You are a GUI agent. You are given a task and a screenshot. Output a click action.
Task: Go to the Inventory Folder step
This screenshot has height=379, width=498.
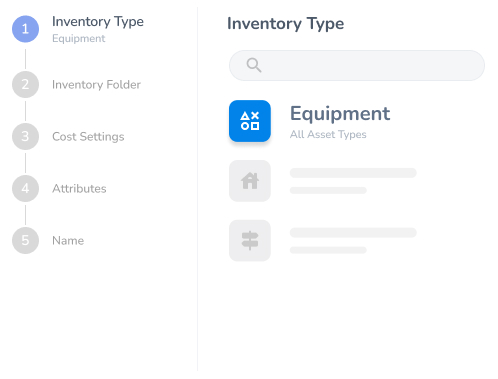tap(96, 85)
